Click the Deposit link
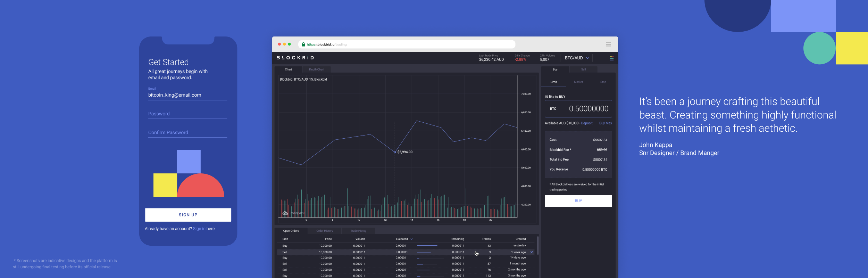This screenshot has height=278, width=868. (587, 123)
